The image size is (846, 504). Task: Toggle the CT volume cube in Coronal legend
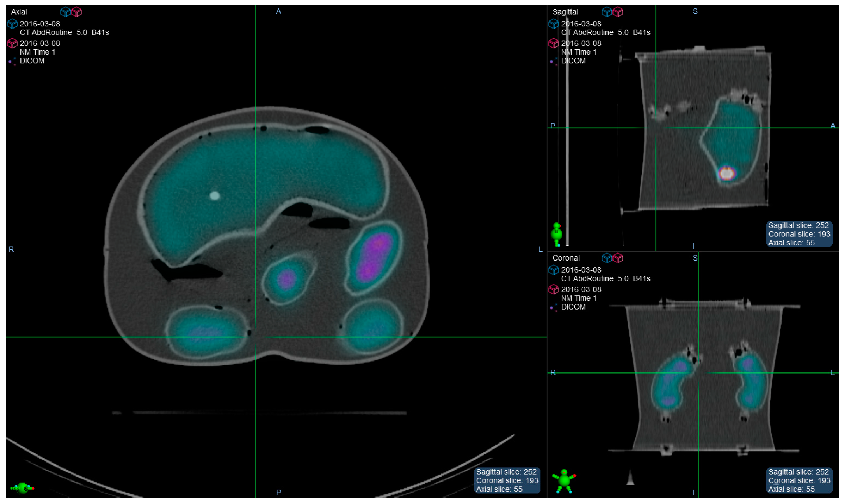tap(553, 270)
